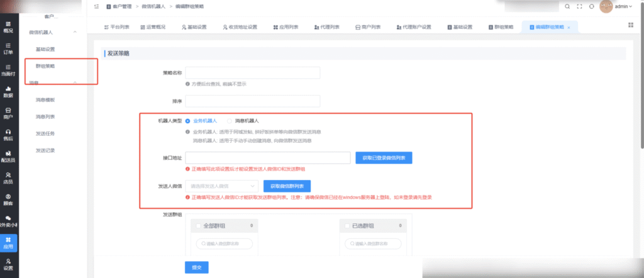Focus the 接口地址 input field
This screenshot has width=644, height=278.
268,158
